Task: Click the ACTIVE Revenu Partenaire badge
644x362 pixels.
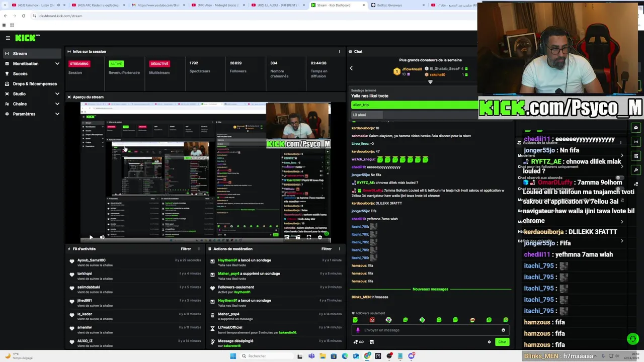Action: tap(116, 64)
